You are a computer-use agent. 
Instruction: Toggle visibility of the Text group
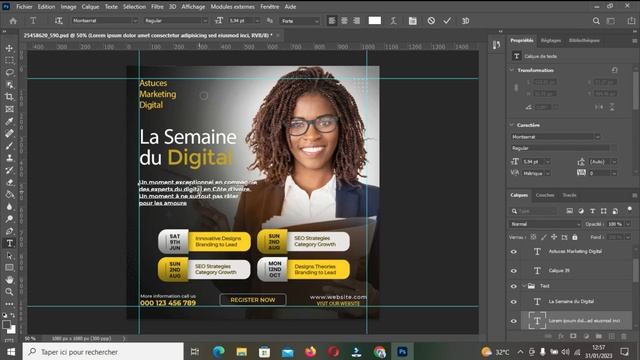[x=514, y=286]
